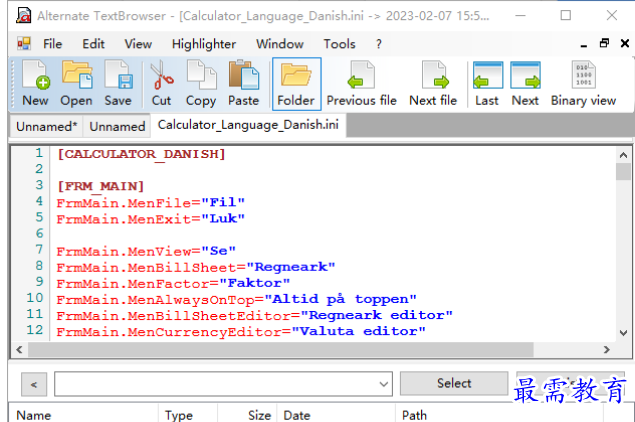Click line number 6 in gutter
635x422 pixels.
[x=39, y=233]
